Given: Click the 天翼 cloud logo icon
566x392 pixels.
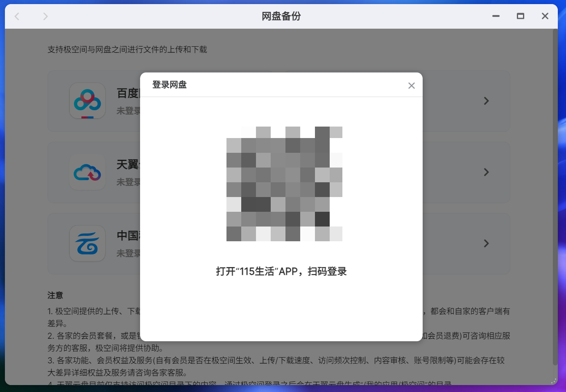Looking at the screenshot, I should 87,172.
